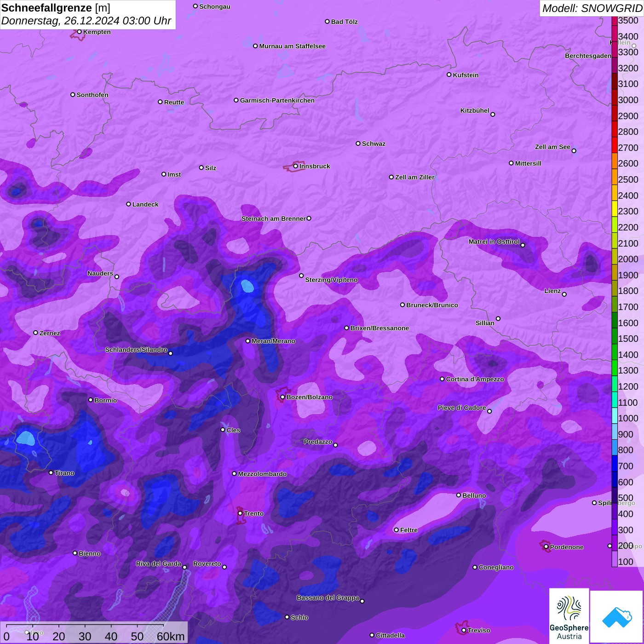Viewport: 644px width, 644px height.
Task: Click the Bienno label
Action: coord(89,553)
